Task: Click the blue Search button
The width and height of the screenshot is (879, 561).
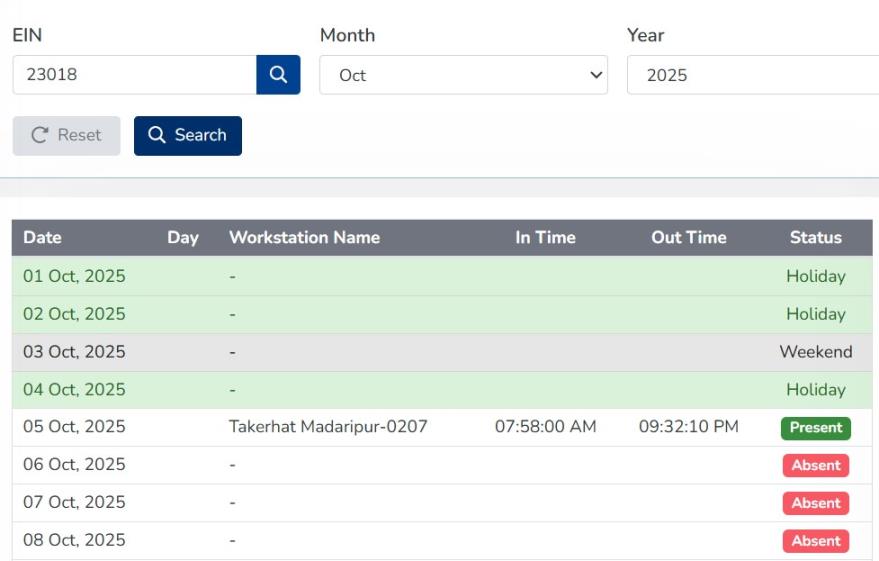Action: pyautogui.click(x=188, y=136)
